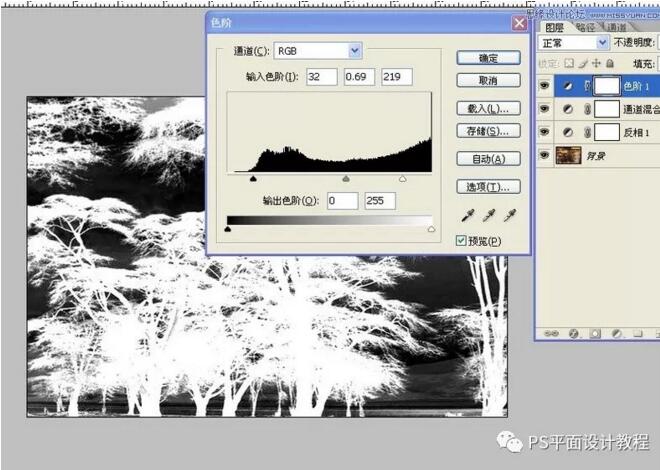Click output level field showing 255

tap(380, 201)
